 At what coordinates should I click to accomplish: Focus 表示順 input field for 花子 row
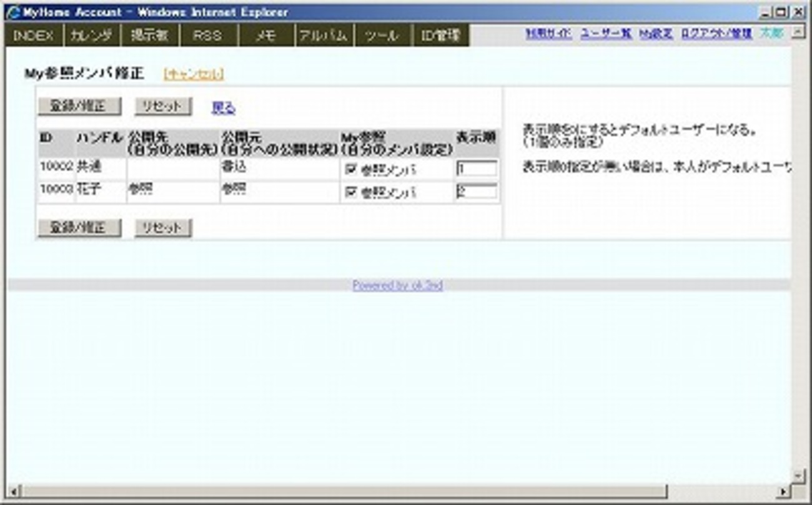[477, 192]
